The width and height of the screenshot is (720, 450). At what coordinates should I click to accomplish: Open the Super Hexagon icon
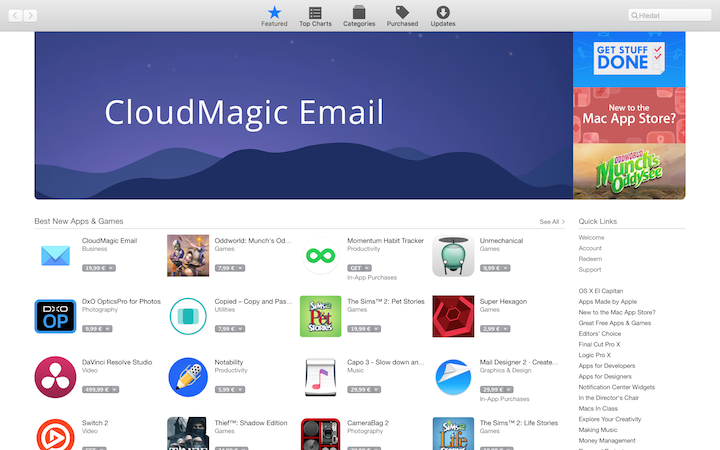(x=453, y=316)
